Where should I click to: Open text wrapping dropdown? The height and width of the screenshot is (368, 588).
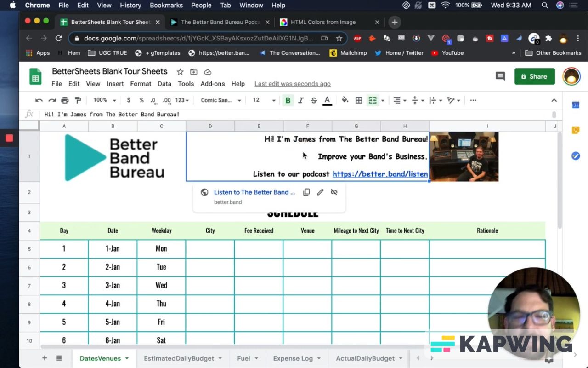point(435,100)
